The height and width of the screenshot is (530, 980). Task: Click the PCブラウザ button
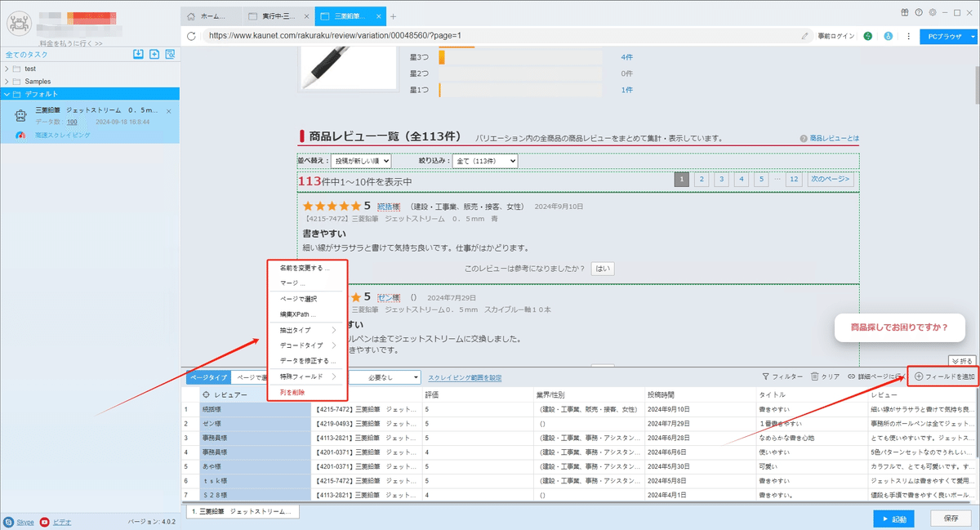(x=944, y=36)
